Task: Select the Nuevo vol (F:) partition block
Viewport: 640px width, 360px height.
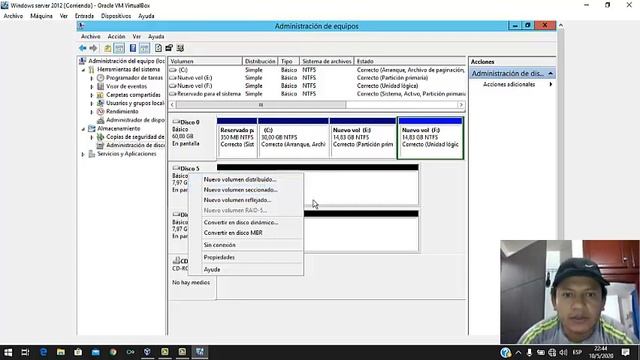Action: coord(430,138)
